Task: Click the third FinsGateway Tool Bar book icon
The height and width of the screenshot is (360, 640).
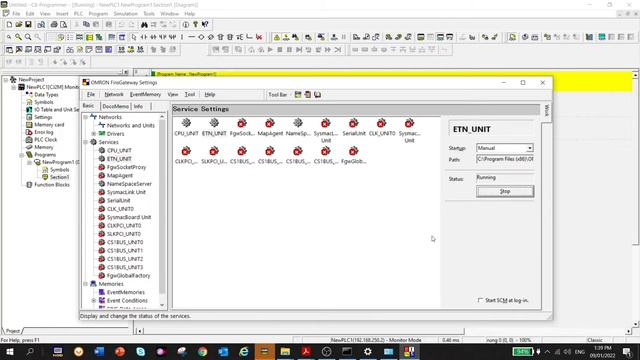Action: [x=318, y=94]
